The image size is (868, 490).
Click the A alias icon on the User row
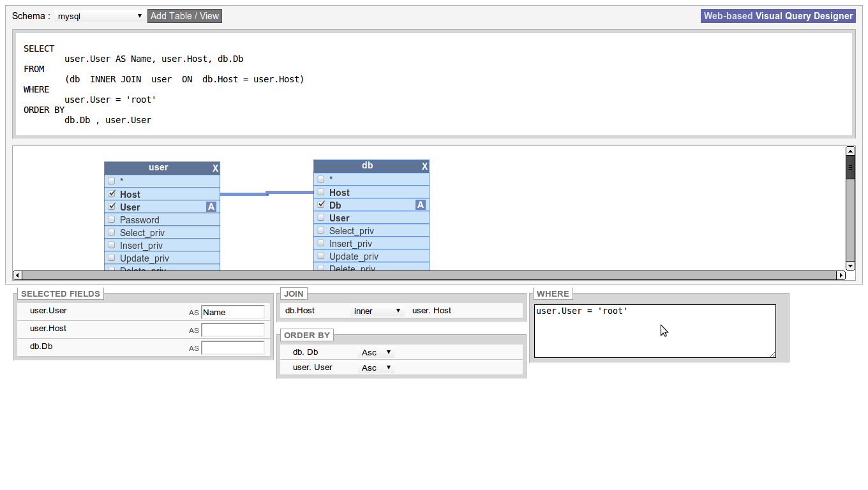click(211, 206)
